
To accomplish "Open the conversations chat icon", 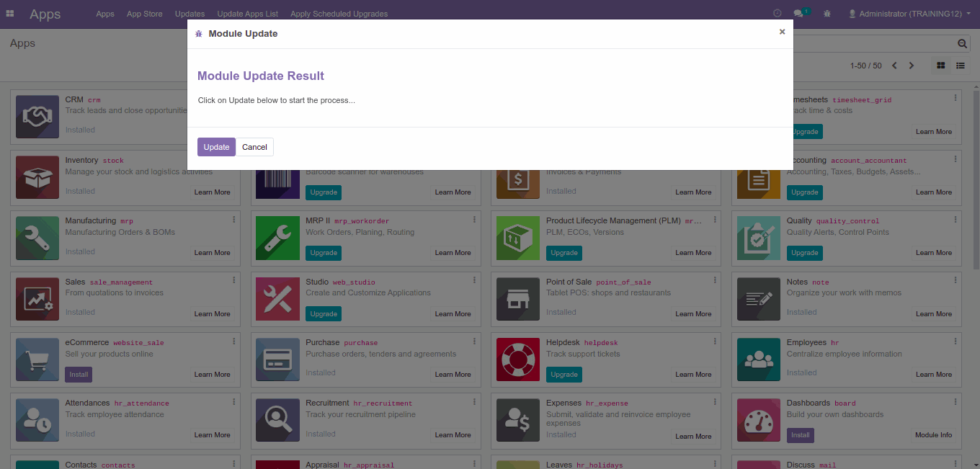I will coord(798,14).
